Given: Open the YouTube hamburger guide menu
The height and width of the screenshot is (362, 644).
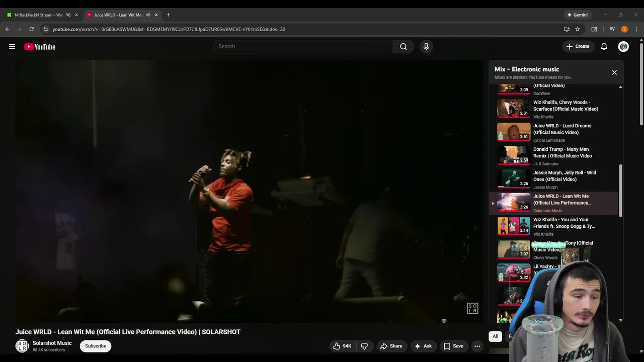Looking at the screenshot, I should pyautogui.click(x=12, y=47).
